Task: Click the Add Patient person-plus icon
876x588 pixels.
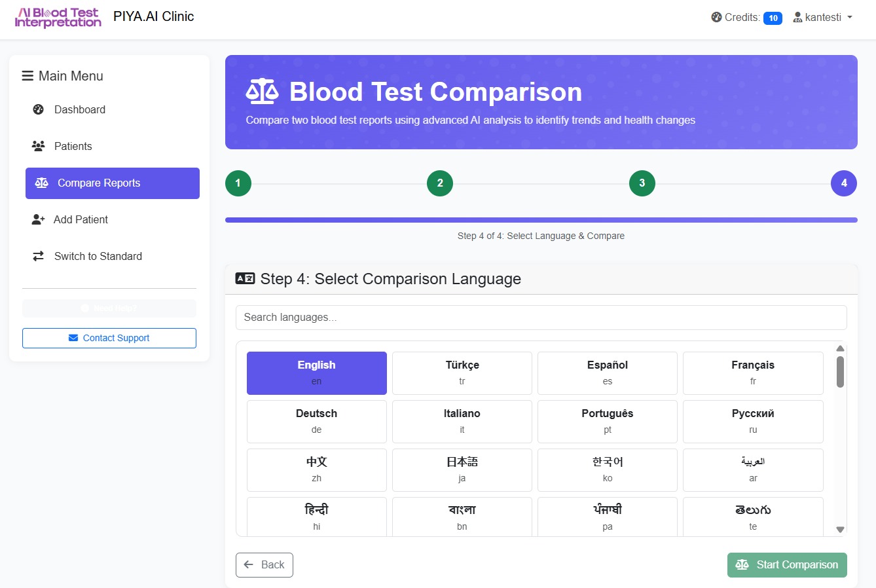Action: [x=38, y=220]
